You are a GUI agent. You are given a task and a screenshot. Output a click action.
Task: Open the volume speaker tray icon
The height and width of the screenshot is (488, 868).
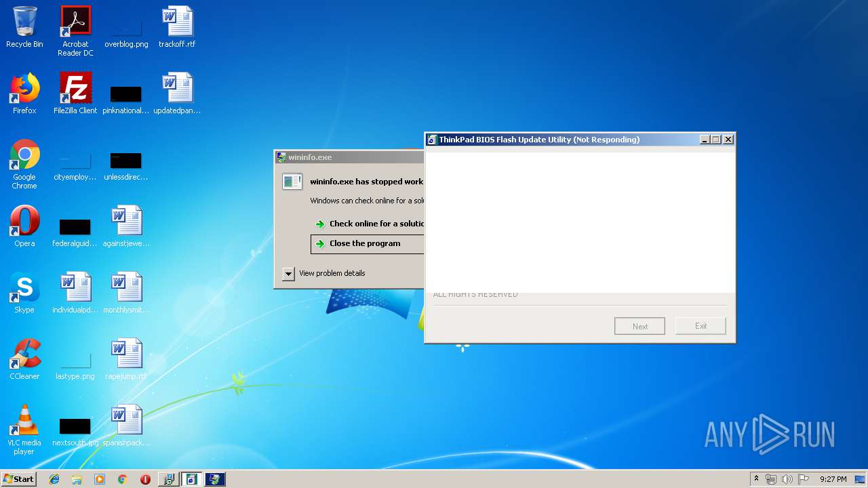tap(787, 479)
